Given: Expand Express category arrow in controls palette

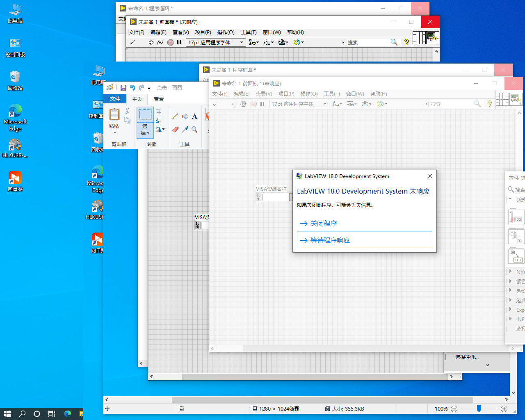Looking at the screenshot, I should click(x=510, y=309).
